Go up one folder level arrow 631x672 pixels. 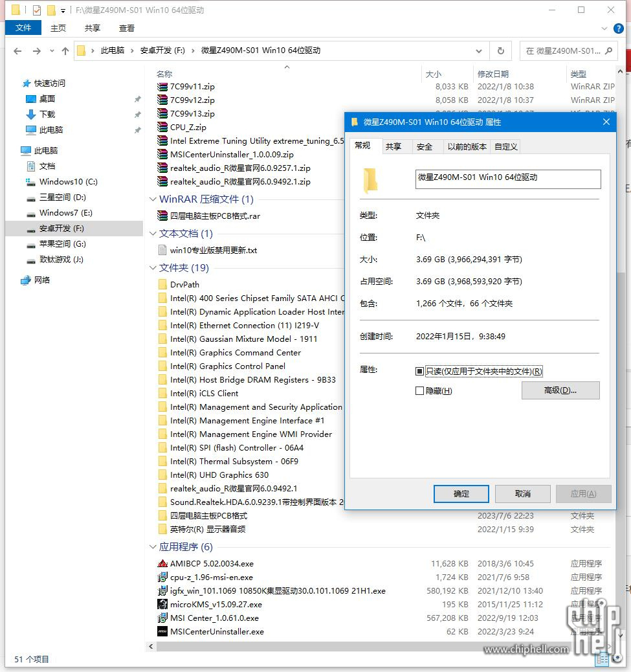pos(65,51)
